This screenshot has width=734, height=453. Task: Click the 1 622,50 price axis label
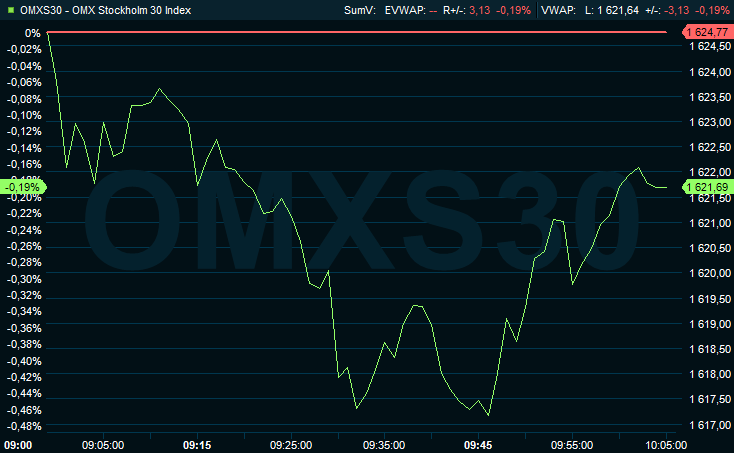tap(710, 147)
